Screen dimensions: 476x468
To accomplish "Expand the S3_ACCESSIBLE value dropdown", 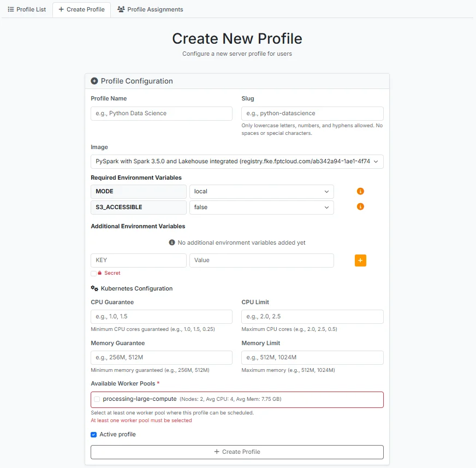I will click(x=261, y=208).
